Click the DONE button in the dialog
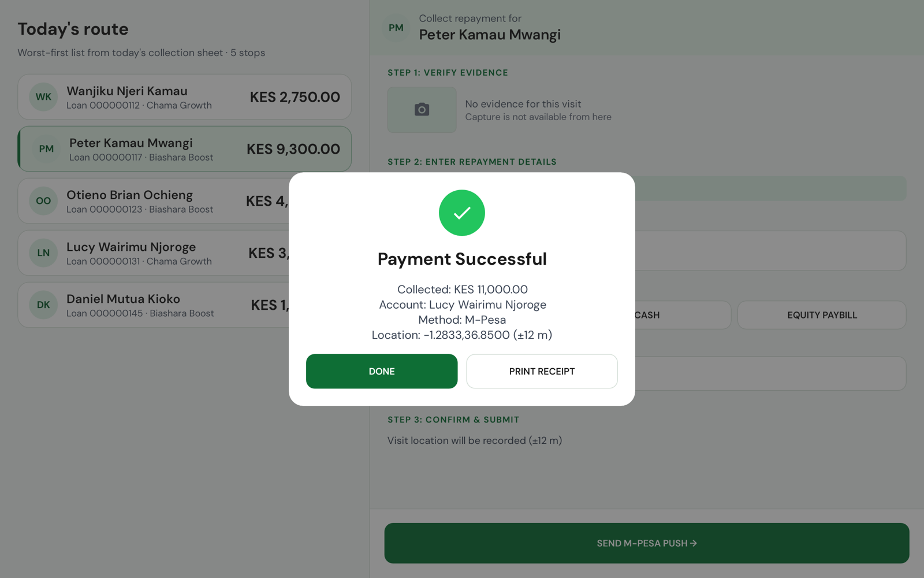This screenshot has height=578, width=924. (382, 371)
